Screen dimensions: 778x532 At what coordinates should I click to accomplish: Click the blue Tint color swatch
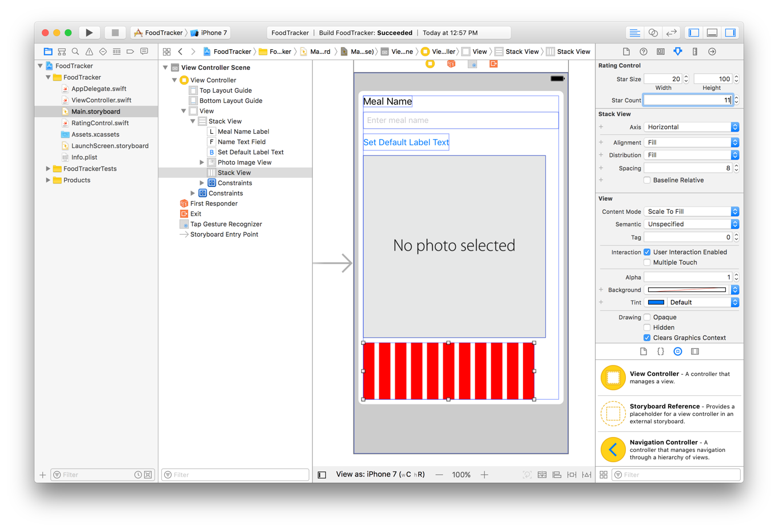[656, 303]
